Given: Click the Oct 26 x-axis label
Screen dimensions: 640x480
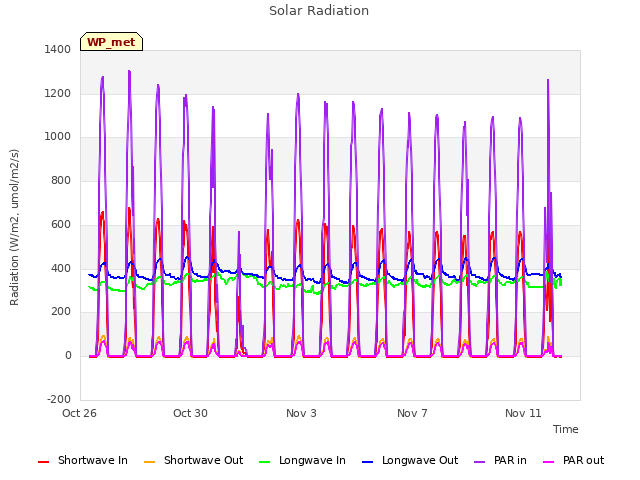Looking at the screenshot, I should tap(79, 413).
